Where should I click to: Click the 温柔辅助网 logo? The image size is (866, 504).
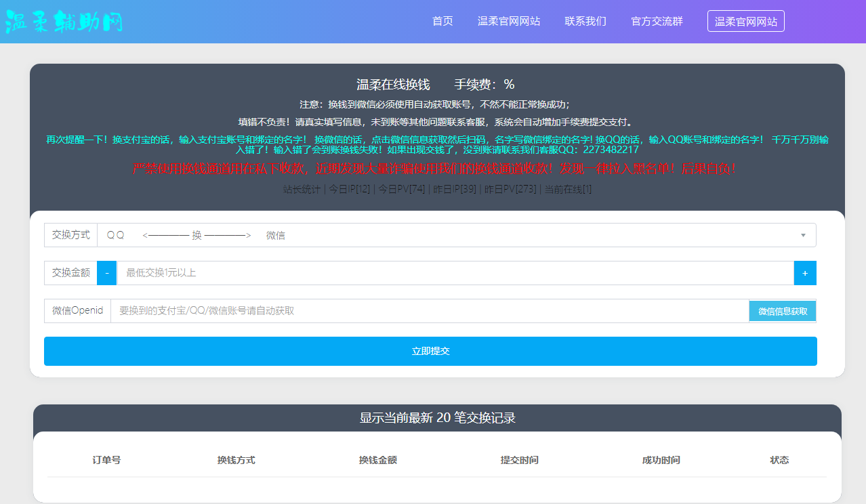[x=64, y=20]
